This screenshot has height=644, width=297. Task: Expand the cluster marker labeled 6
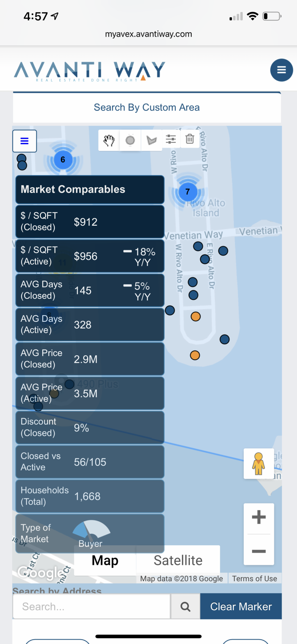coord(63,160)
